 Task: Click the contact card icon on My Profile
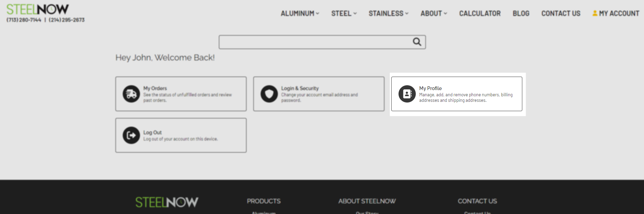[407, 94]
